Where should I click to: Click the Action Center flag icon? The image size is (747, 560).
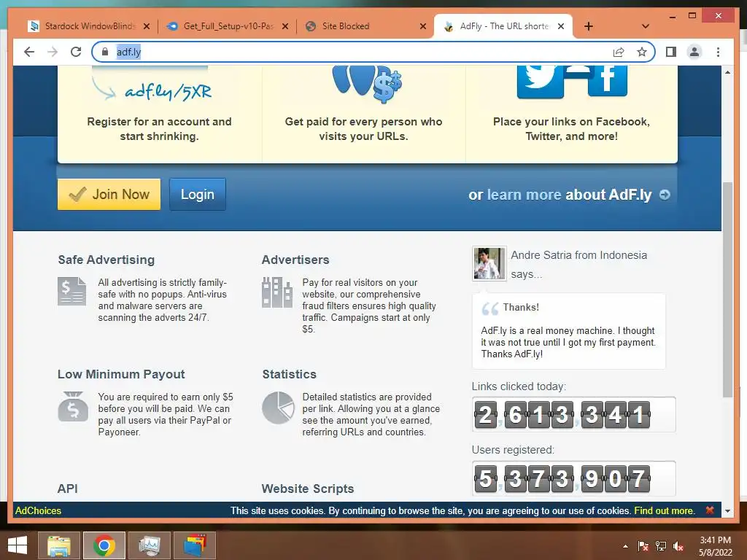[x=643, y=546]
